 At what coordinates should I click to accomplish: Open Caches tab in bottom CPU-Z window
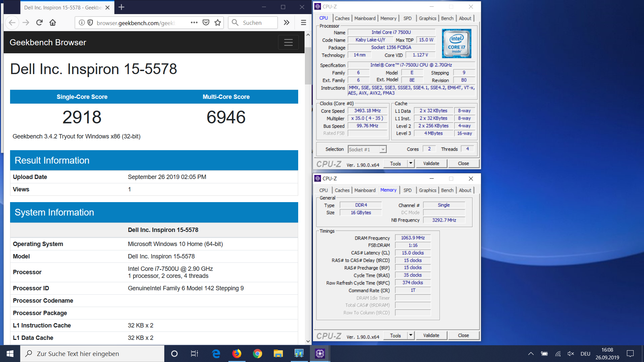click(x=342, y=190)
